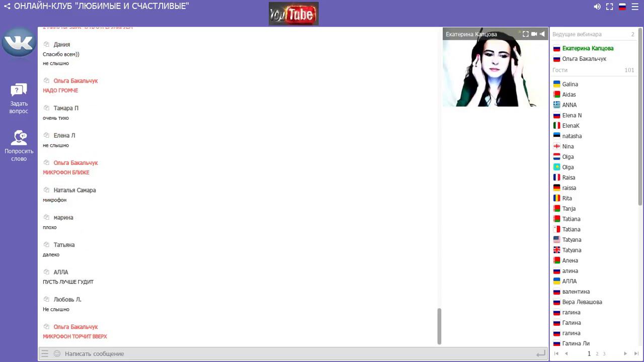Click the chat message scrollbar
This screenshot has height=362, width=644.
point(439,326)
